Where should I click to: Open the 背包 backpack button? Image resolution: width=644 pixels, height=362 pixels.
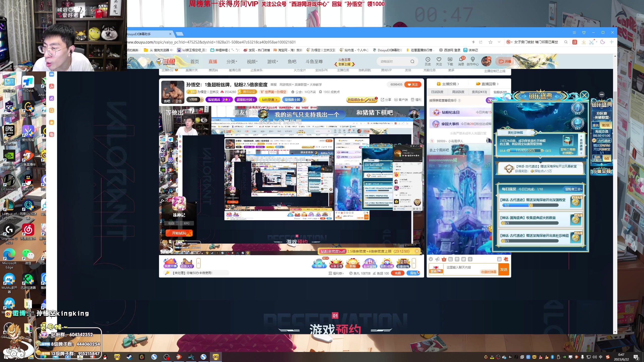pyautogui.click(x=413, y=273)
